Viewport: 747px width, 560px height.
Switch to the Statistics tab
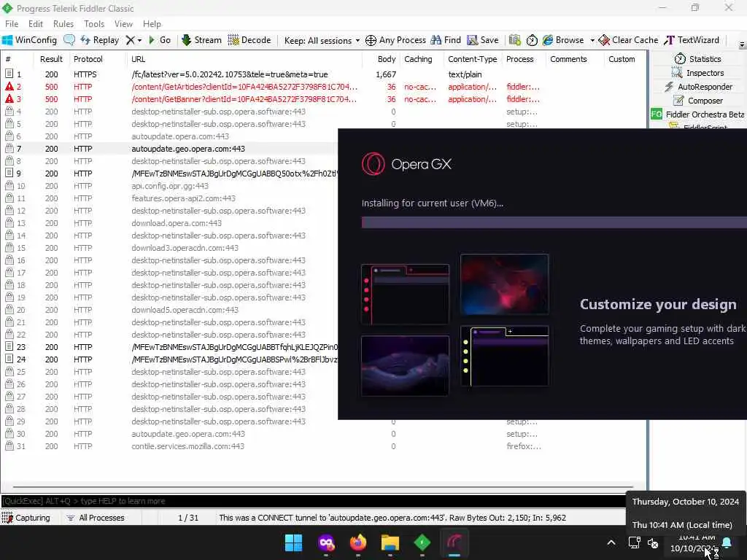pos(698,59)
